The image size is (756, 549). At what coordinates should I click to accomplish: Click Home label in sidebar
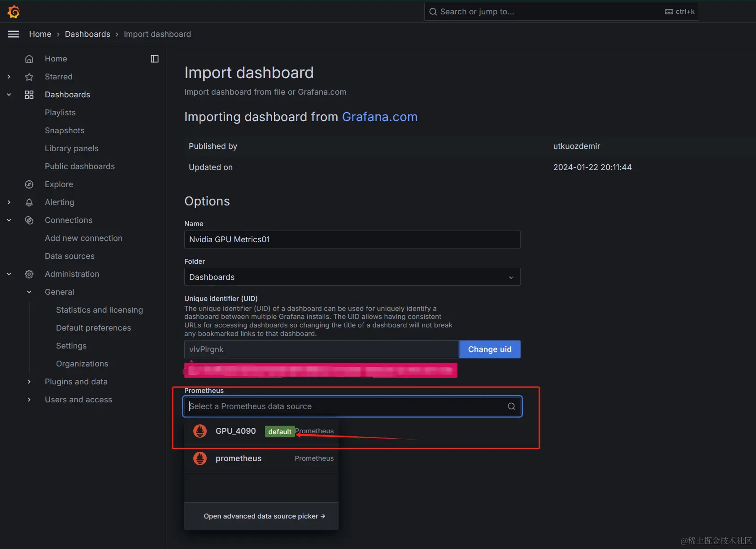[x=56, y=59]
